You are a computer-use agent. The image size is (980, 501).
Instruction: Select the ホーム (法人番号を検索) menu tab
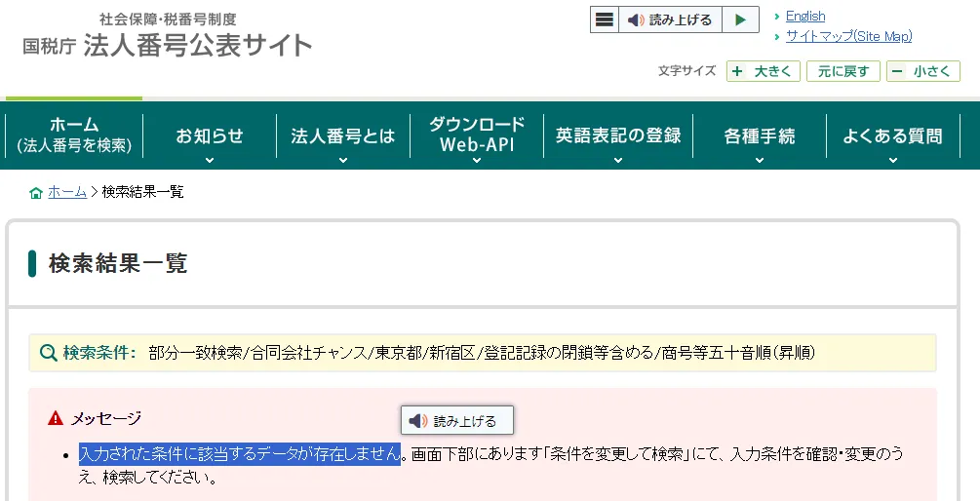[x=74, y=135]
